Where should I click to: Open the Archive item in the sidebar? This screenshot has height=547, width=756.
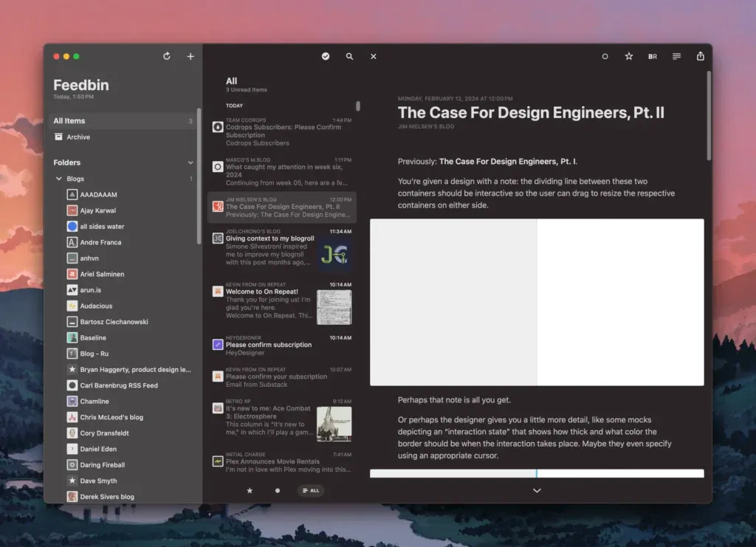tap(123, 137)
